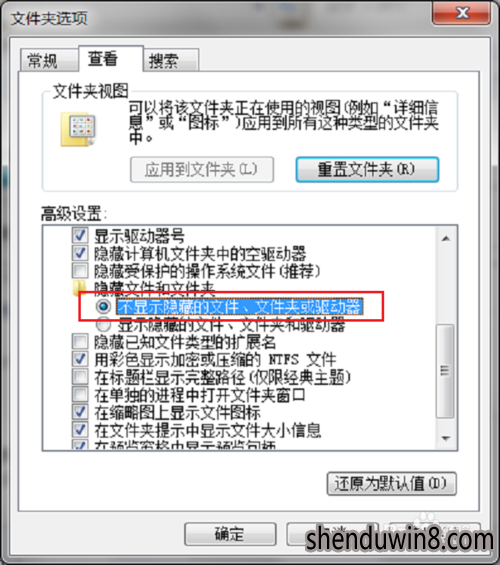Uncheck 隐藏计算机文件夹中的空驱动器 checkbox
Image resolution: width=500 pixels, height=565 pixels.
pos(80,253)
